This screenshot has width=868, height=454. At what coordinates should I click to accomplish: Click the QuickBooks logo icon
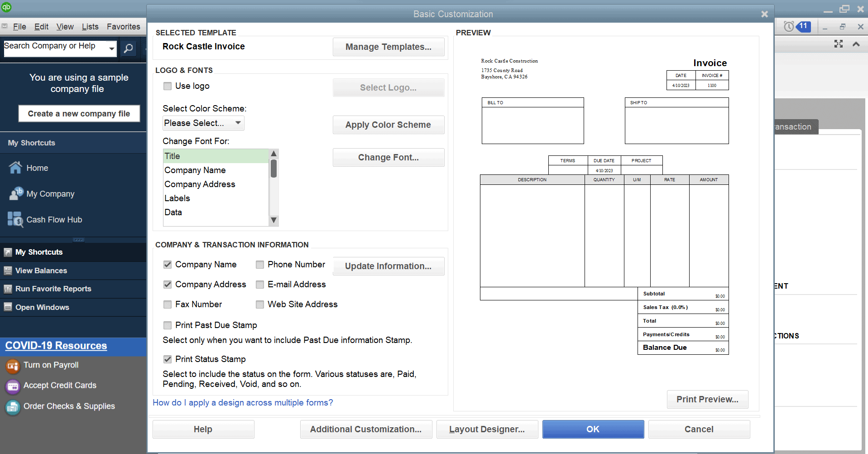click(x=6, y=7)
